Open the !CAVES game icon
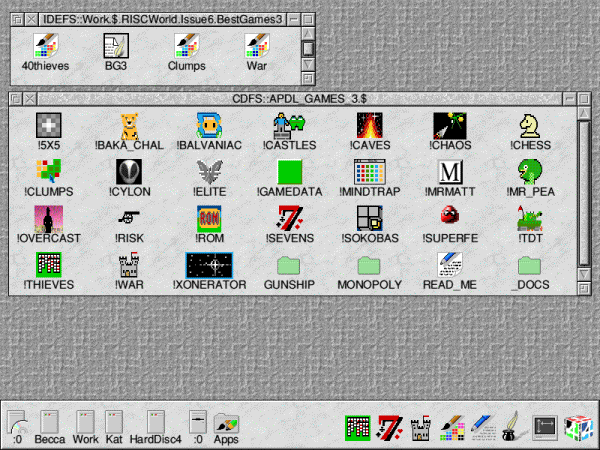Viewport: 600px width, 450px height. (x=369, y=126)
